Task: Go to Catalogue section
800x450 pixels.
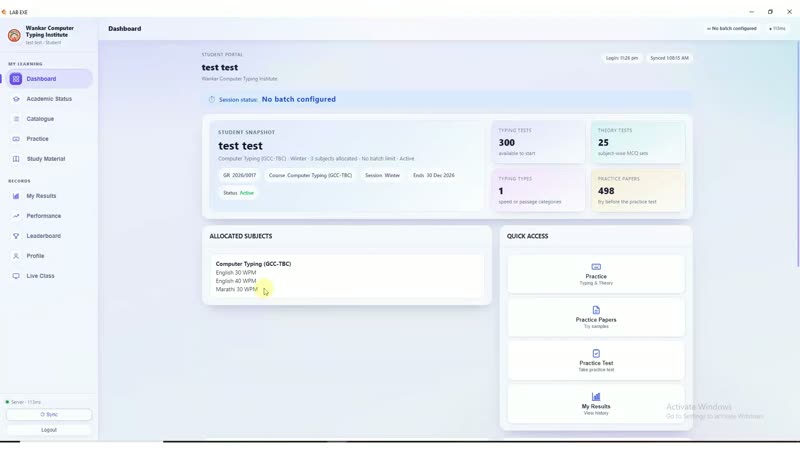Action: 49,119
